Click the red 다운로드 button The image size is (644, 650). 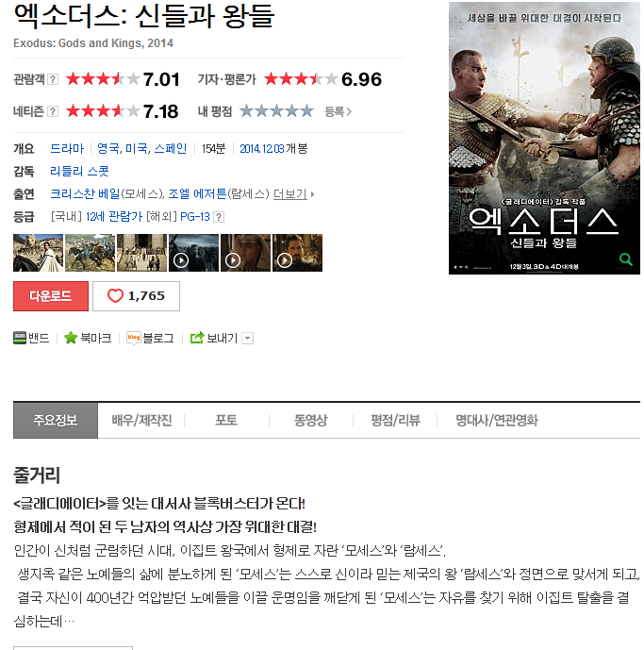coord(51,296)
